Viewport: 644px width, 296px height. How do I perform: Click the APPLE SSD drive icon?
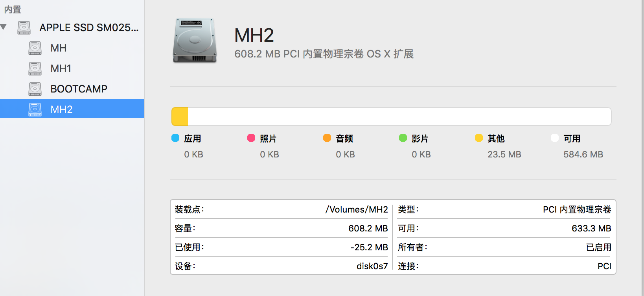click(x=24, y=28)
